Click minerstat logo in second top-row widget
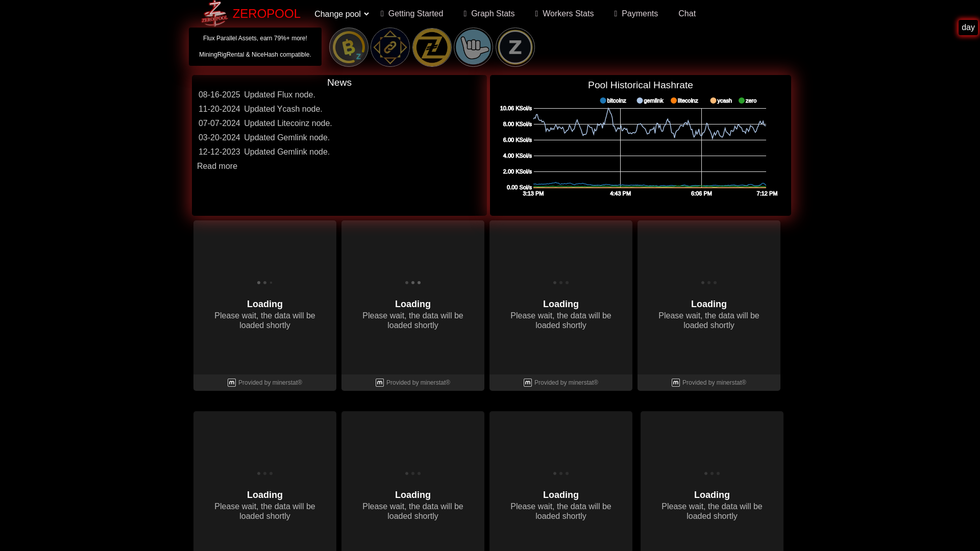Image resolution: width=980 pixels, height=551 pixels. pyautogui.click(x=380, y=383)
